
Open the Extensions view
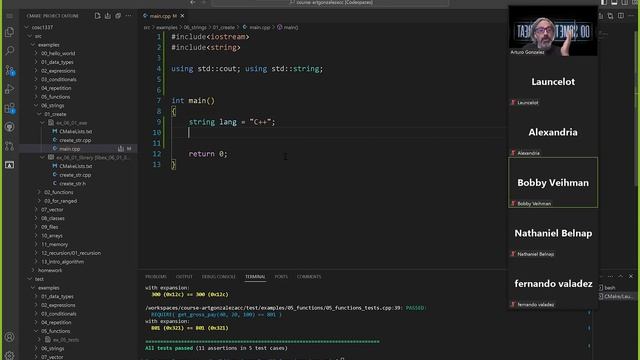[9, 108]
